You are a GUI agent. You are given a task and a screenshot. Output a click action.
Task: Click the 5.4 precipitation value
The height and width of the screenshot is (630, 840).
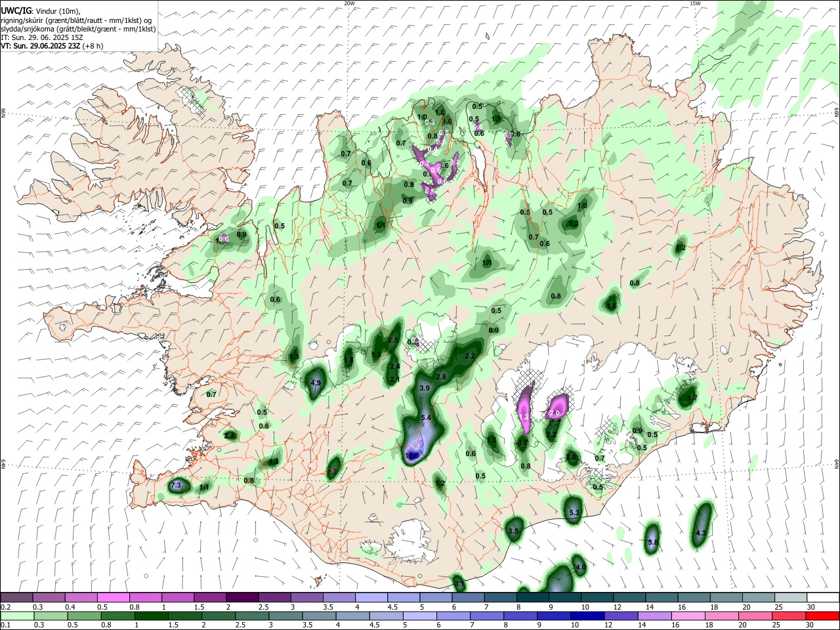425,417
